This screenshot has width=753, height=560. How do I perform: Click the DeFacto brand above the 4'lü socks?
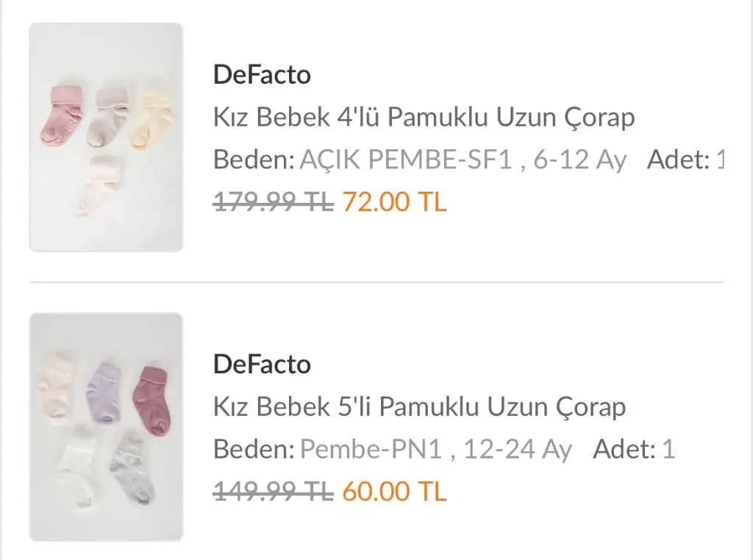pos(262,74)
